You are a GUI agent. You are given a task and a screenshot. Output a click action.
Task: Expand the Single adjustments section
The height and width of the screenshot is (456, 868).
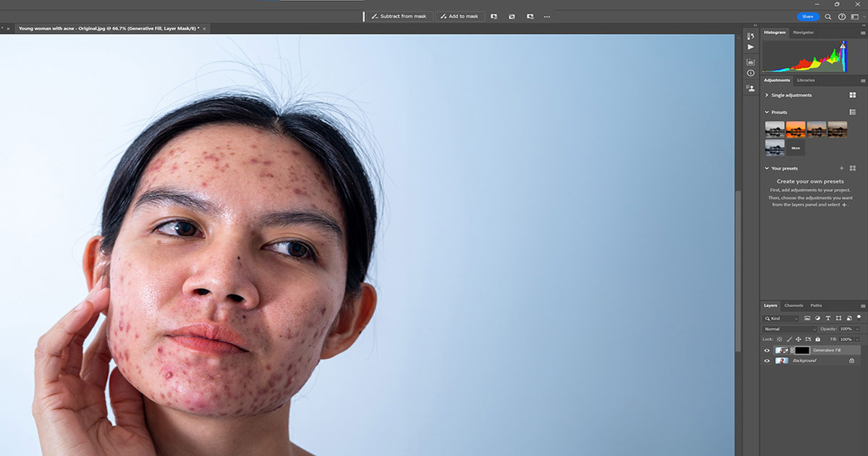(768, 95)
